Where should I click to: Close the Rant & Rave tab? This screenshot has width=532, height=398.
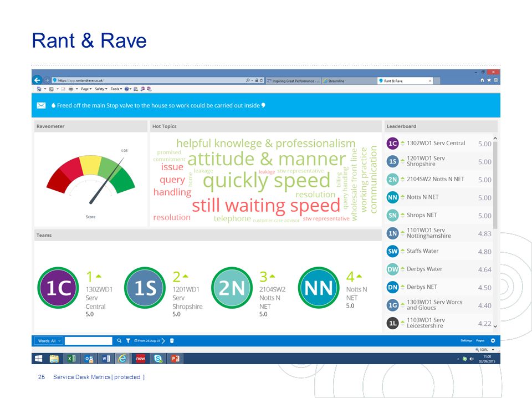point(430,81)
